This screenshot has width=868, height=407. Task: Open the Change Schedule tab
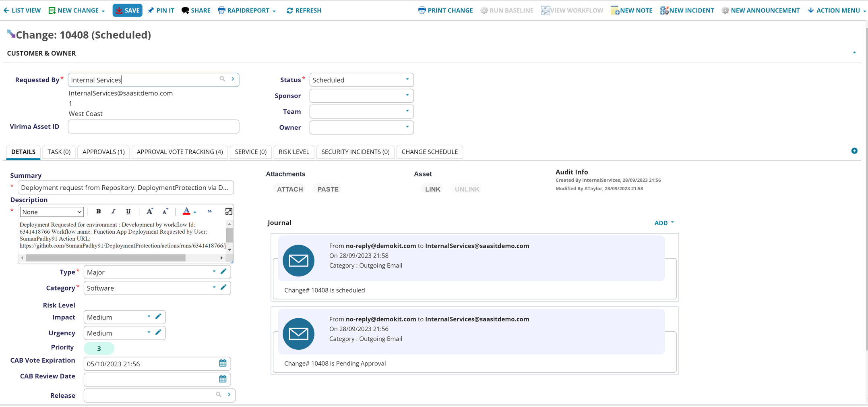pyautogui.click(x=429, y=152)
